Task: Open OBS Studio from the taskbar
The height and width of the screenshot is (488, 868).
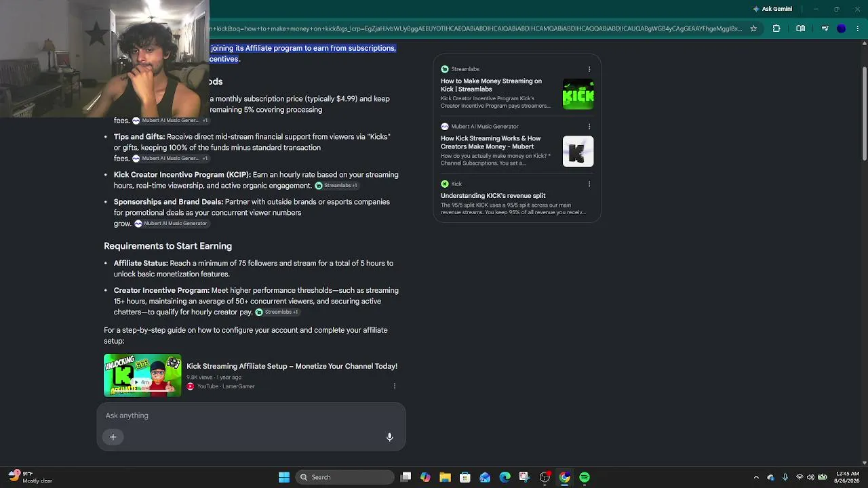Action: (x=545, y=477)
